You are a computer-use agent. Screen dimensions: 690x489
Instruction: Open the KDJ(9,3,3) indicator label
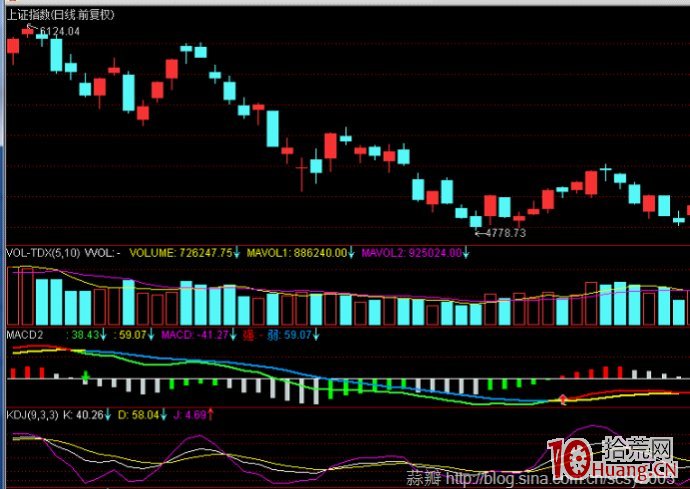(32, 415)
